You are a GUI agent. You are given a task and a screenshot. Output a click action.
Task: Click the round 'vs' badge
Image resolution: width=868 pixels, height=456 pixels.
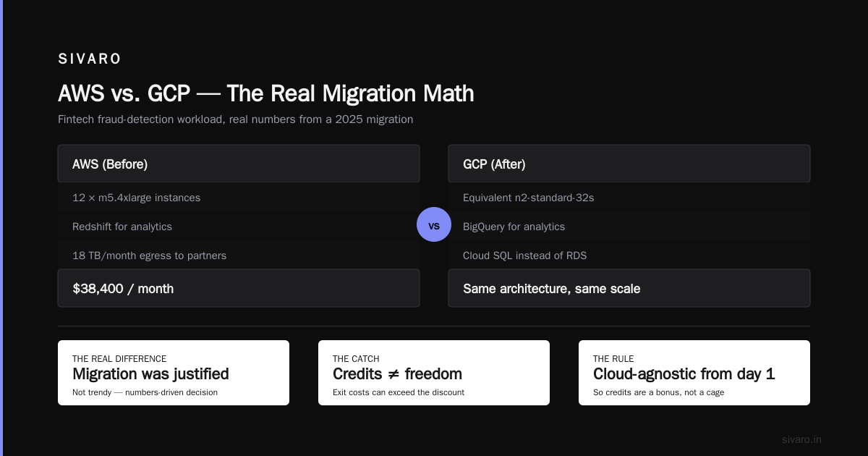point(434,224)
